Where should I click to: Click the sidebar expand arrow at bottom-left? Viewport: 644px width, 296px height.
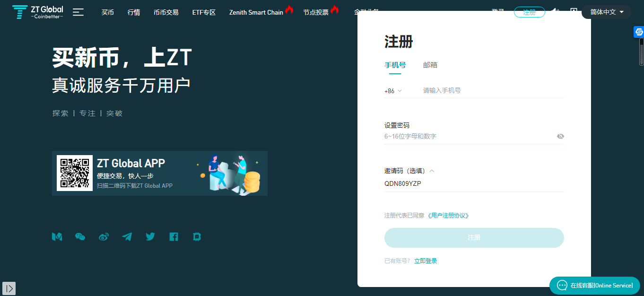[x=9, y=288]
